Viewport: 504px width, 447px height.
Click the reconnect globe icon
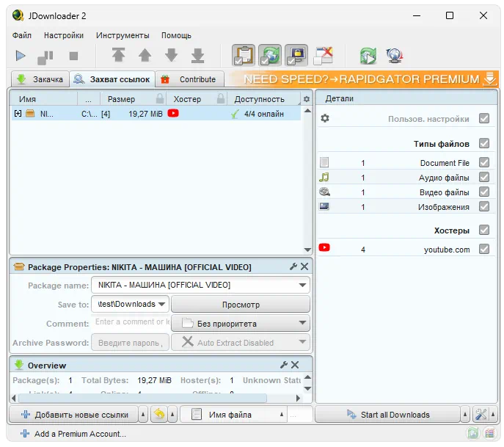click(395, 56)
